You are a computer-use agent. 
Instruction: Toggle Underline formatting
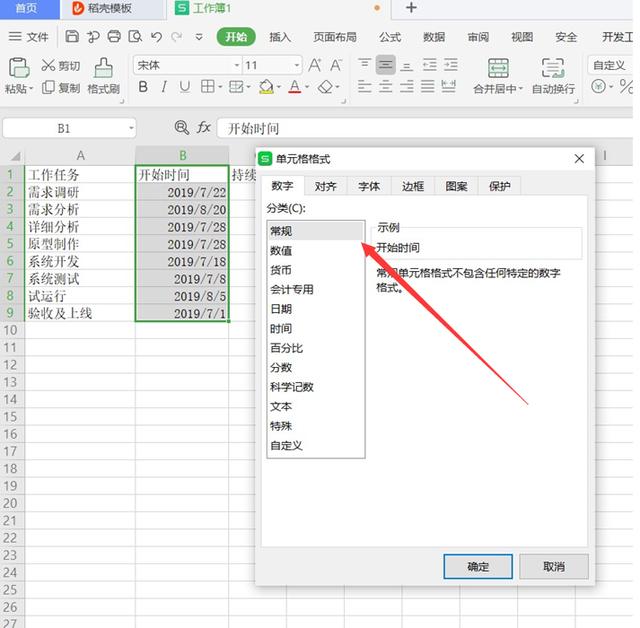(x=184, y=87)
